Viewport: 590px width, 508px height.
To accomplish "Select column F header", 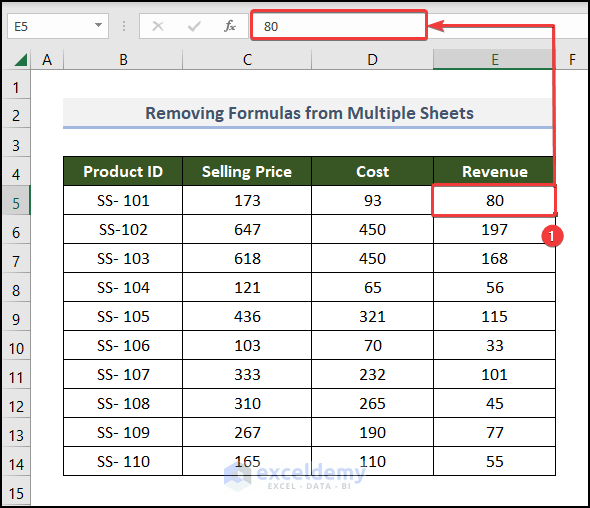I will click(572, 60).
